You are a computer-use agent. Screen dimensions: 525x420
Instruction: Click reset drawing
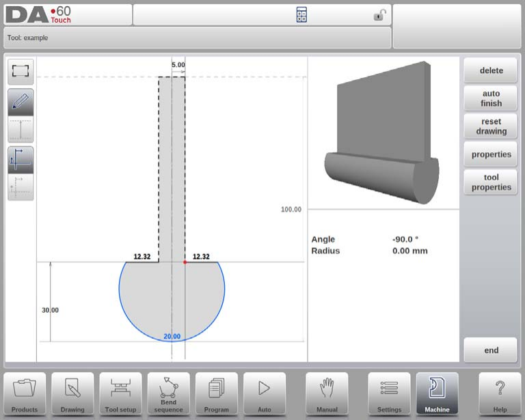click(x=491, y=126)
